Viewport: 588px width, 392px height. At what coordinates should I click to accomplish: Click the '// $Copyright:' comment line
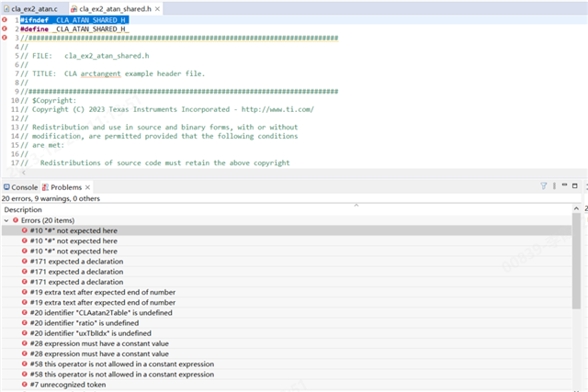click(49, 100)
